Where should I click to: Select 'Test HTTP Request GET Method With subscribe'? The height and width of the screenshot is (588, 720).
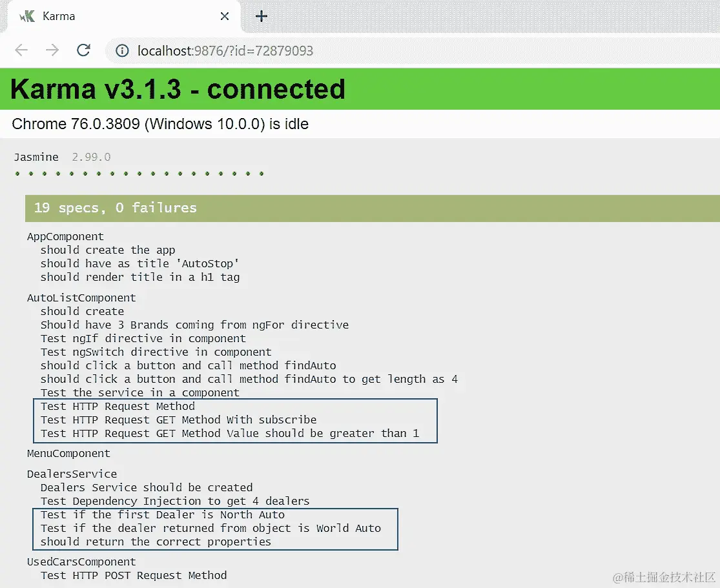click(179, 420)
